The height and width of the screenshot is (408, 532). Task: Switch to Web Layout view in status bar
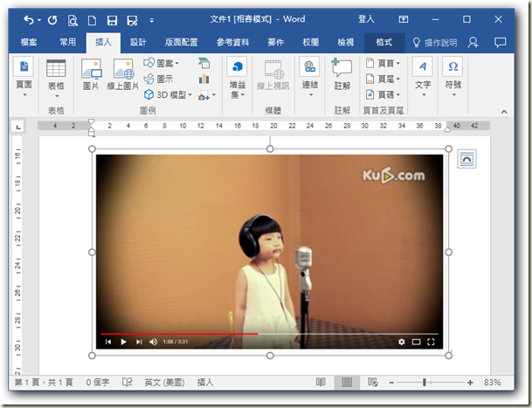pos(373,383)
